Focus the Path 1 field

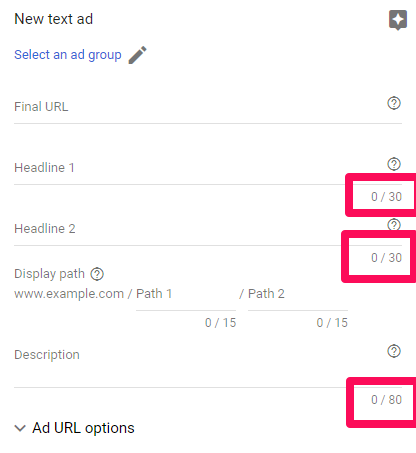(x=186, y=294)
